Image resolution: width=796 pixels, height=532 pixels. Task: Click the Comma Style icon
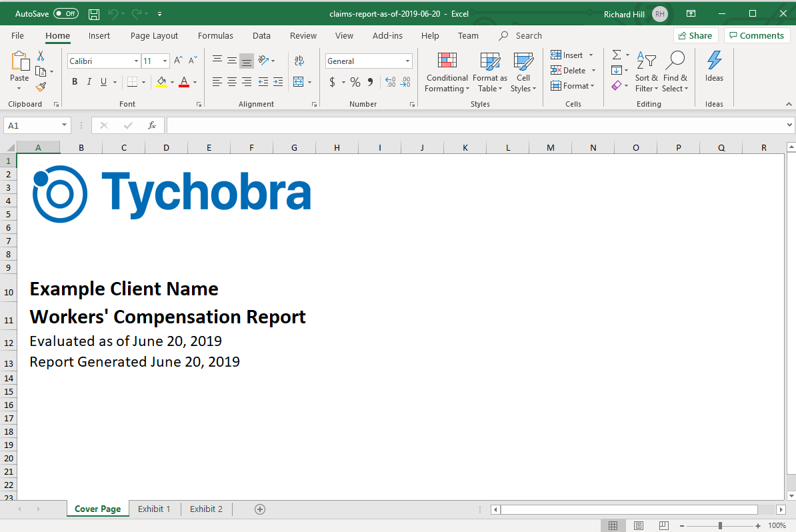370,82
